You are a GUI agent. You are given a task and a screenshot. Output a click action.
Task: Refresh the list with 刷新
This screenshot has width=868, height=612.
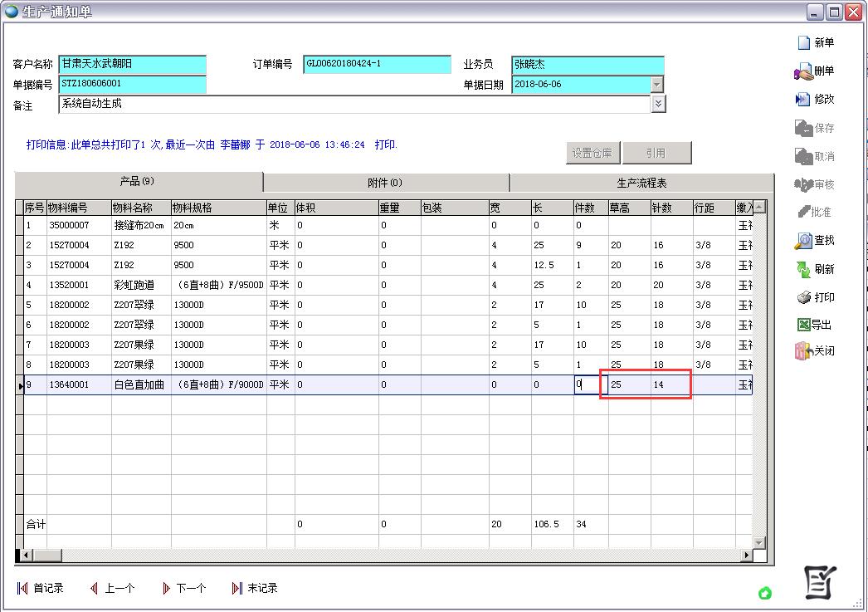803,270
